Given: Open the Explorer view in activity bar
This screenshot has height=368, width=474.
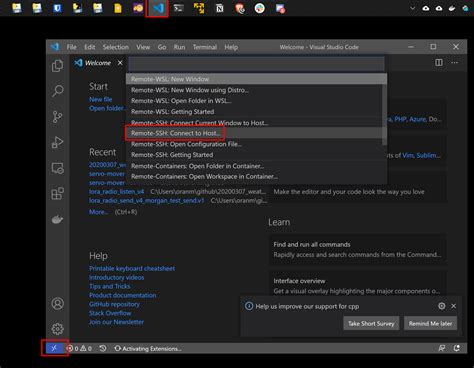Looking at the screenshot, I should 57,66.
